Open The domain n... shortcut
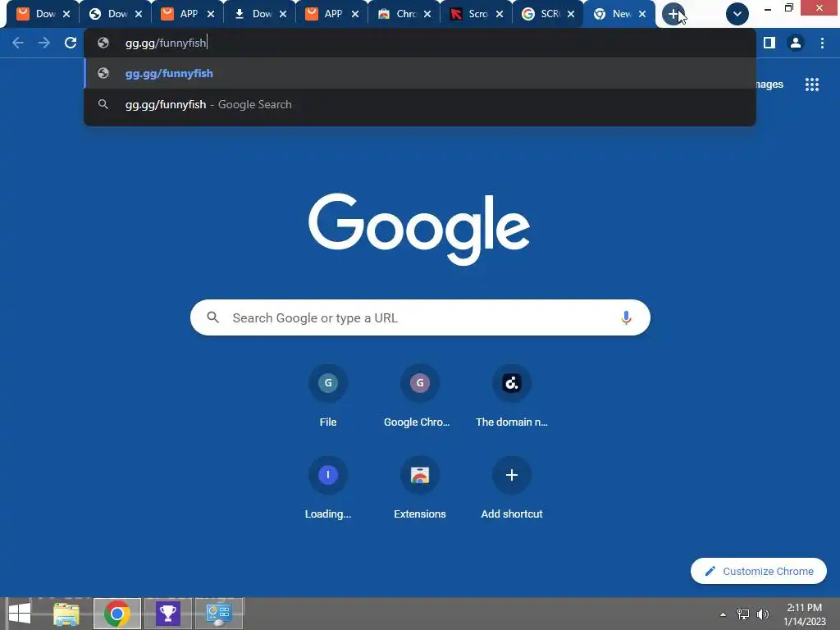This screenshot has height=630, width=840. click(512, 396)
